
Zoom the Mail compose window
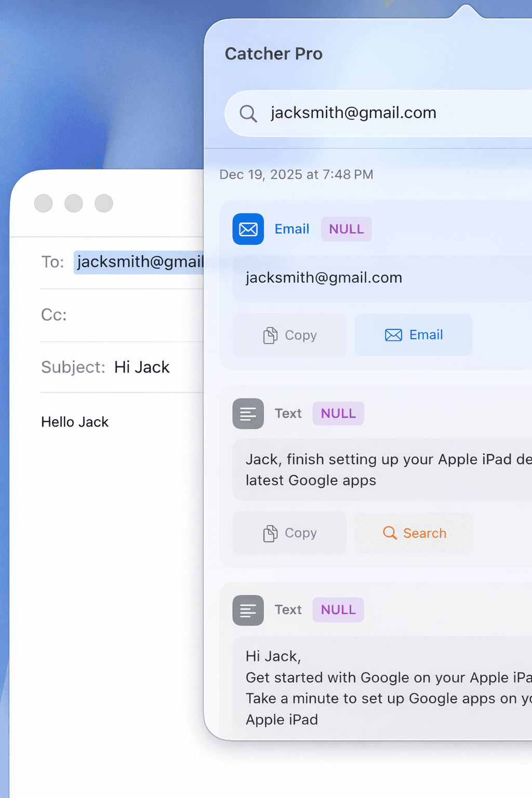104,203
